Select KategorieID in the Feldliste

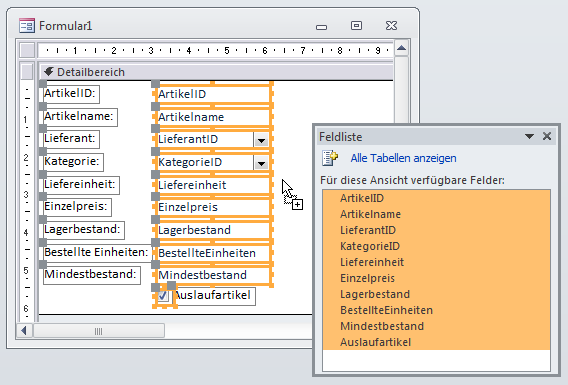point(436,246)
